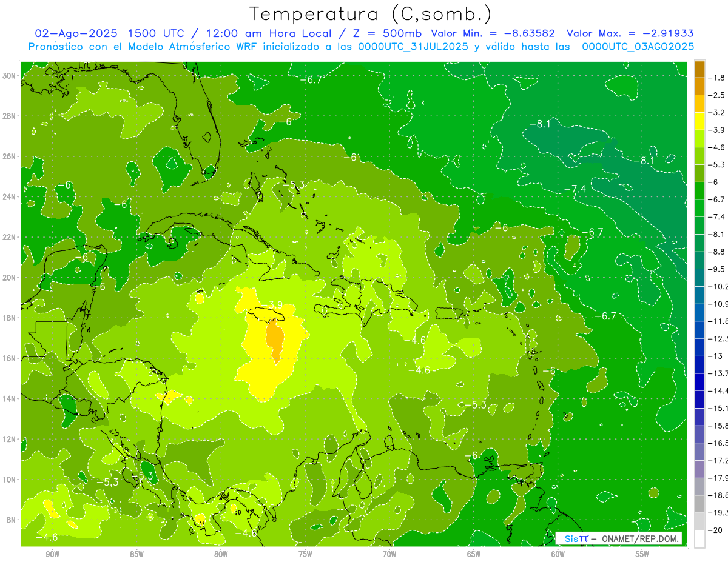Pick the purple swatch between -17.2 and -17.9
This screenshot has width=728, height=562.
click(699, 469)
